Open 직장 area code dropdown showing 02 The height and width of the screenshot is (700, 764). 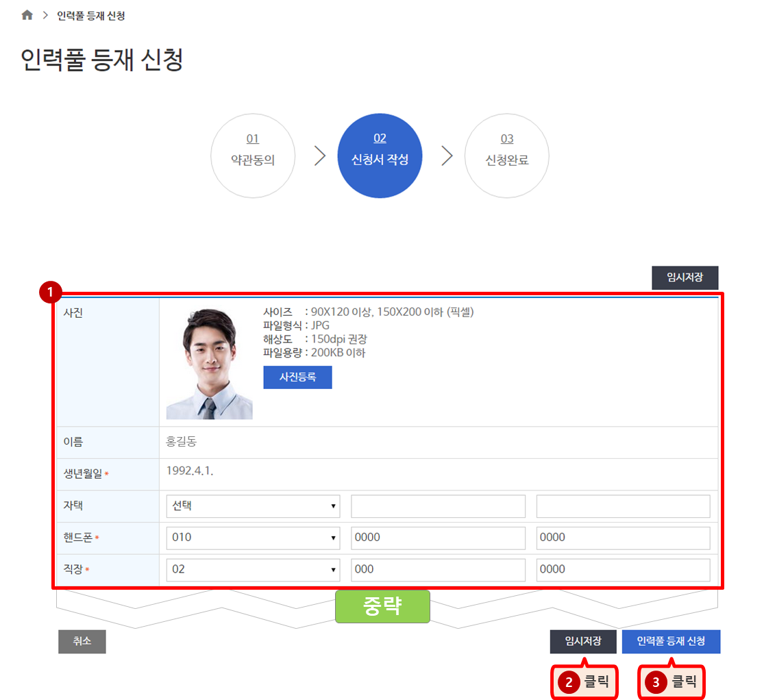[x=253, y=569]
